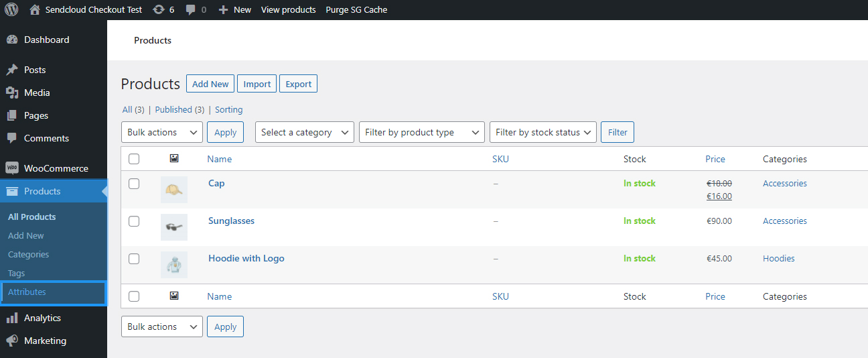Click the Sorting link
Screen dimensions: 868x358
229,109
